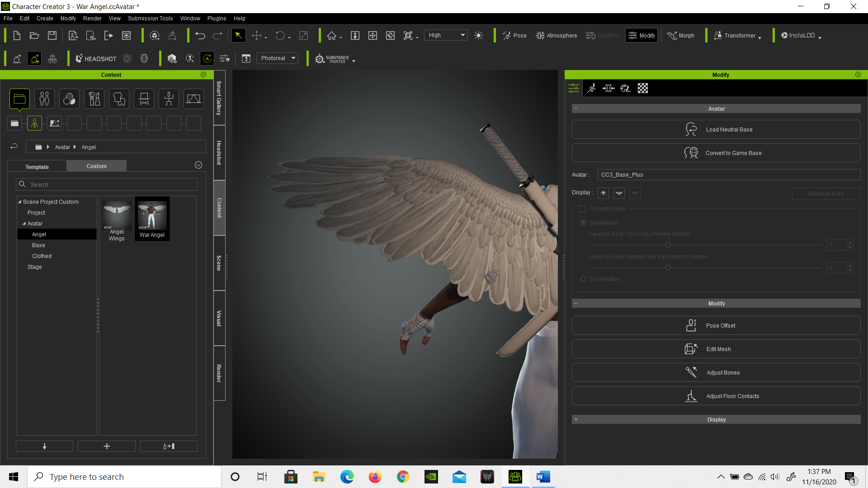Open Character Creator in Windows taskbar
868x488 pixels.
(515, 477)
